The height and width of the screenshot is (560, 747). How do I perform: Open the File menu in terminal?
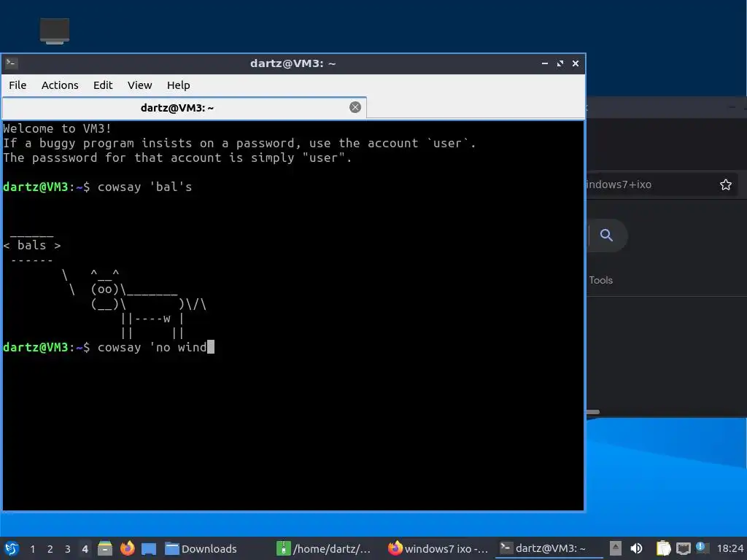(x=18, y=85)
